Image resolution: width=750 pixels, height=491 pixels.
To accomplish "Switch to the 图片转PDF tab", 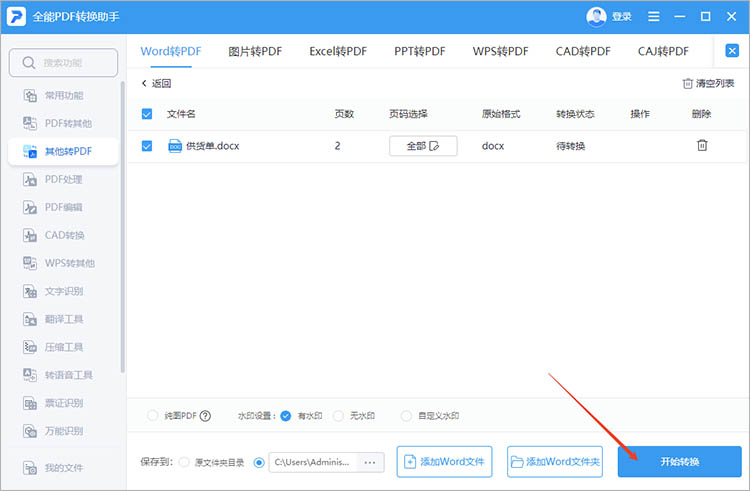I will 255,51.
